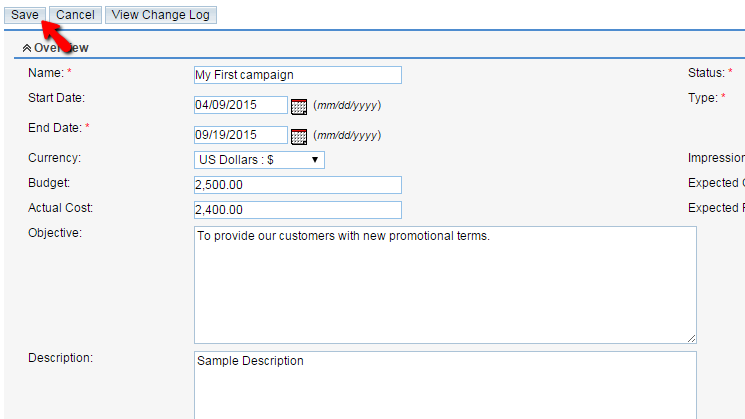Click the Type label
745x419 pixels.
[x=703, y=98]
